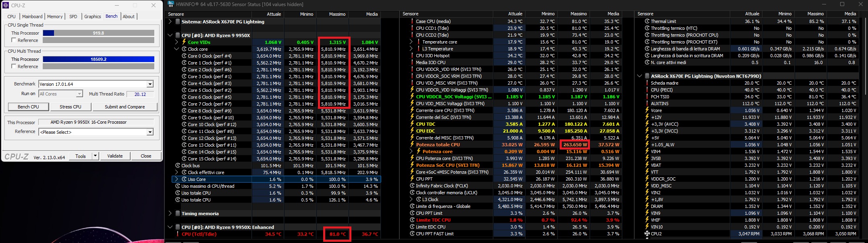Expand the Sistema: ASRock X670E PG Lightning group
This screenshot has width=868, height=243.
coord(170,22)
